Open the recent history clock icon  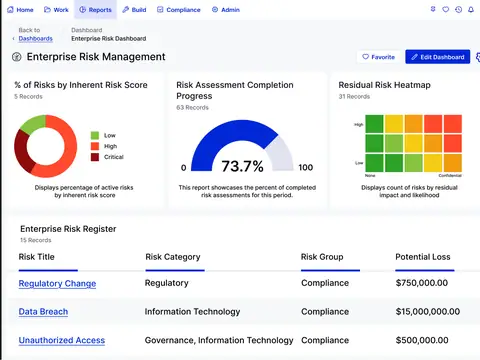click(459, 9)
